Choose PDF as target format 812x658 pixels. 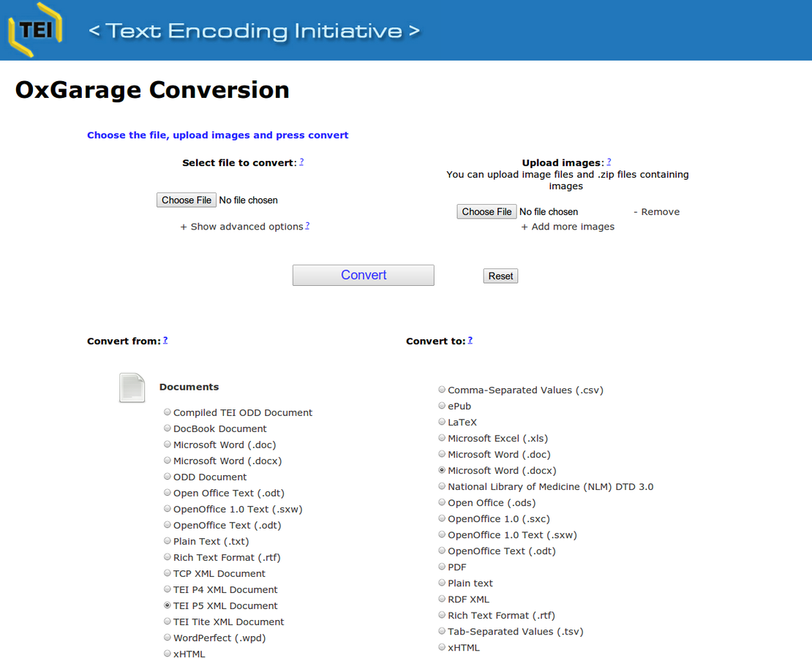pyautogui.click(x=442, y=567)
